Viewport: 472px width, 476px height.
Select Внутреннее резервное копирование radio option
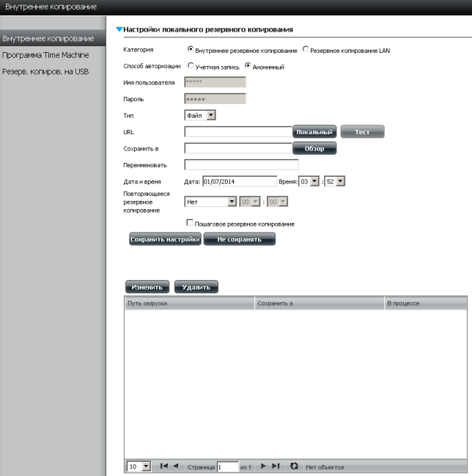191,49
